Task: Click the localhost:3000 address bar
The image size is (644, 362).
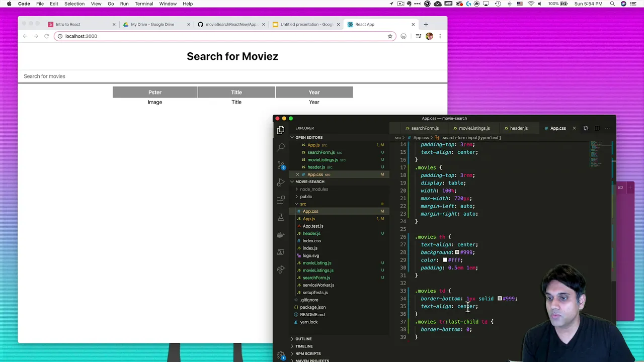Action: pyautogui.click(x=224, y=36)
